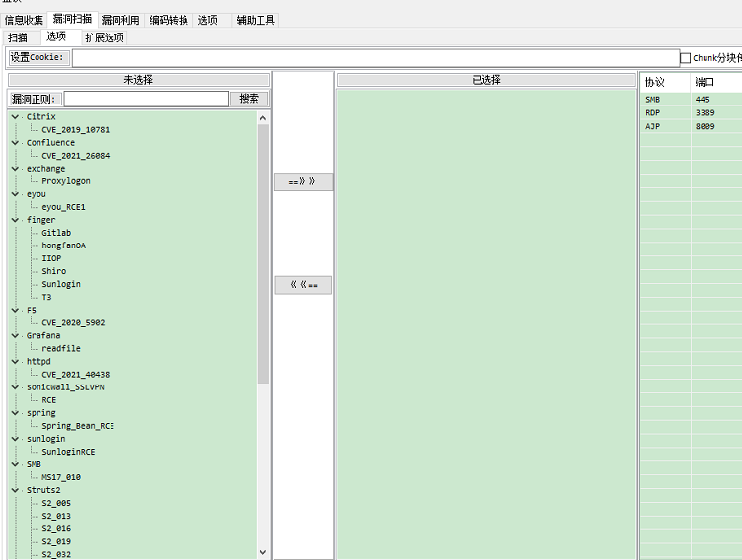
Task: Click port value 3389
Action: (x=705, y=113)
